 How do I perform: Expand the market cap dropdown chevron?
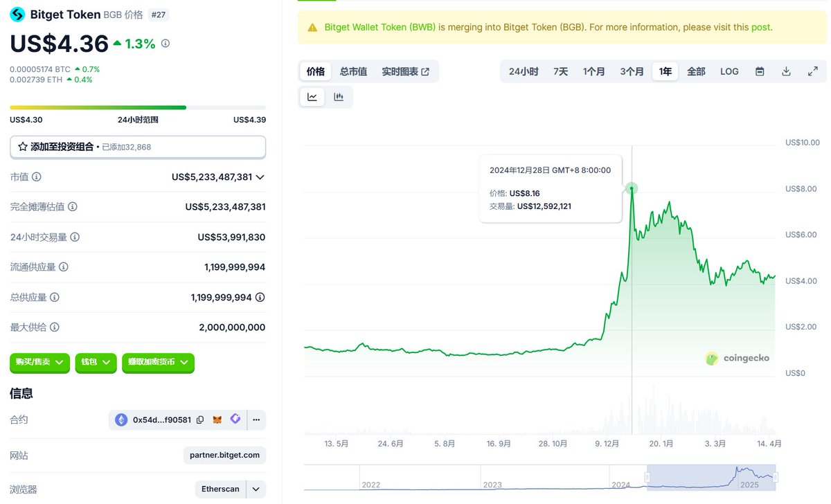[260, 177]
